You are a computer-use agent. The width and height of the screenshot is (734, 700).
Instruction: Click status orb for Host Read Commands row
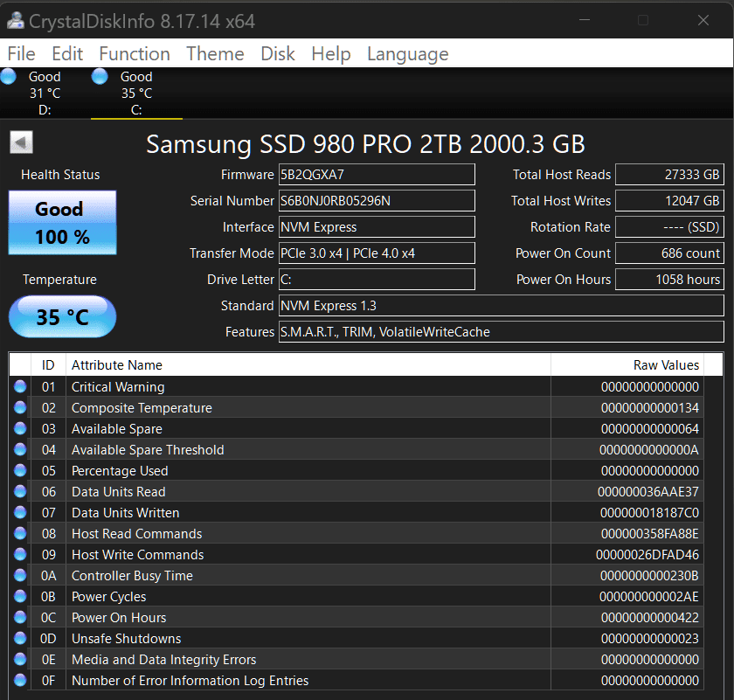coord(20,533)
